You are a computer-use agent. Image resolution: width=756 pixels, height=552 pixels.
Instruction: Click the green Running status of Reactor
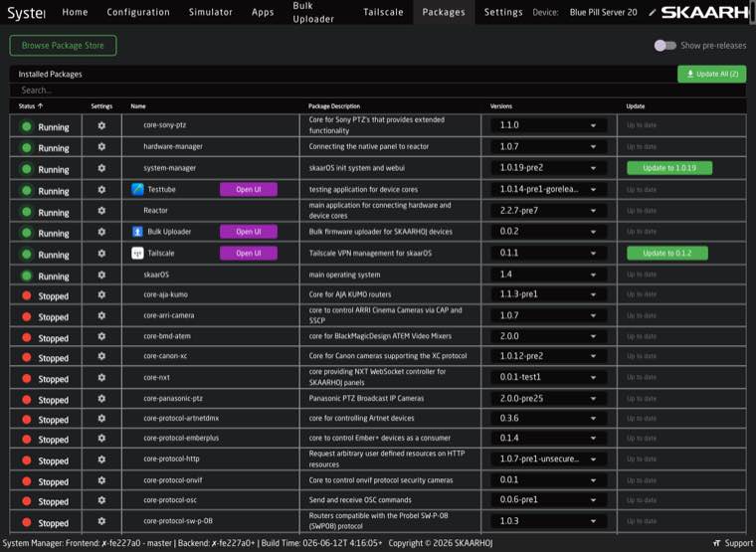tap(46, 212)
